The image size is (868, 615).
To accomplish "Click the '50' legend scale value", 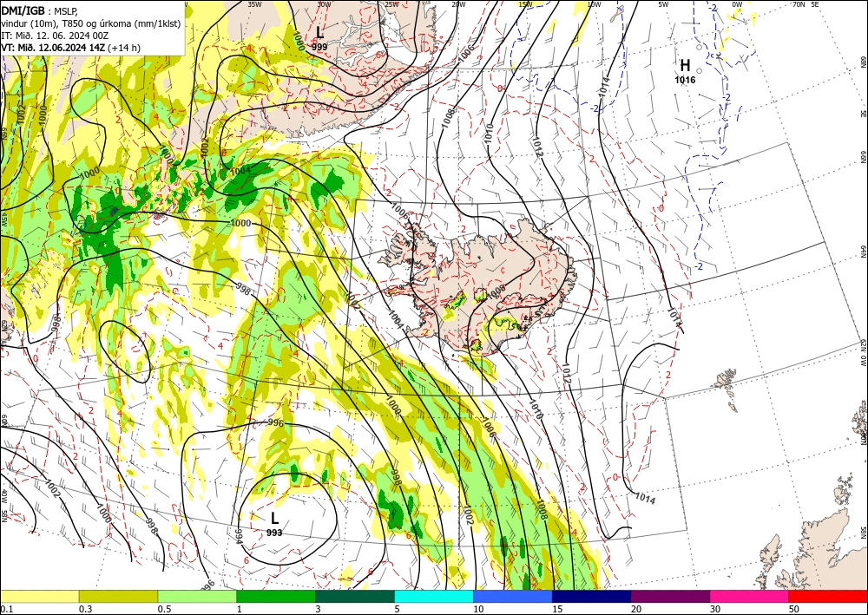I will pyautogui.click(x=794, y=609).
